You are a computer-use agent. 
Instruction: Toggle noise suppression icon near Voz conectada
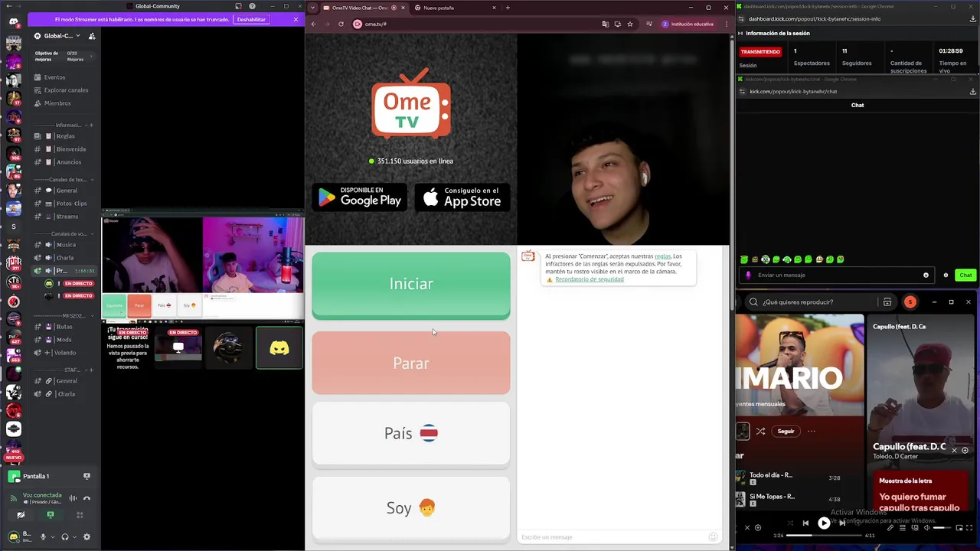(73, 498)
